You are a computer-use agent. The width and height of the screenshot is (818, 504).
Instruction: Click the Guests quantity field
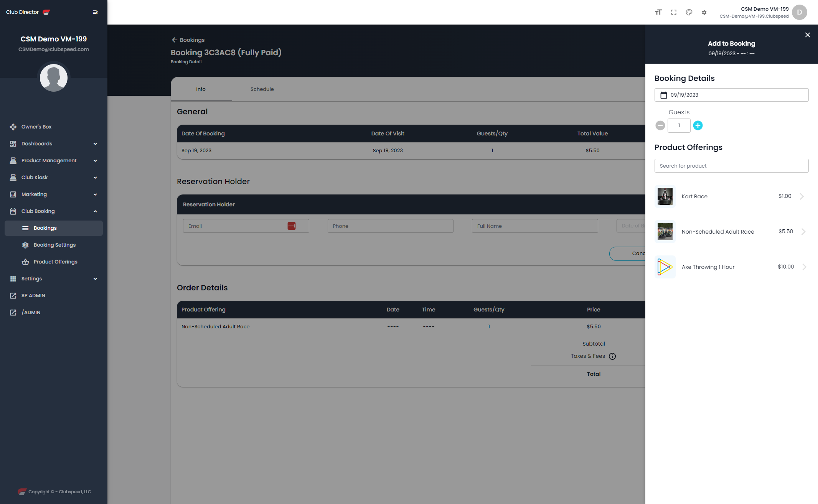(679, 125)
